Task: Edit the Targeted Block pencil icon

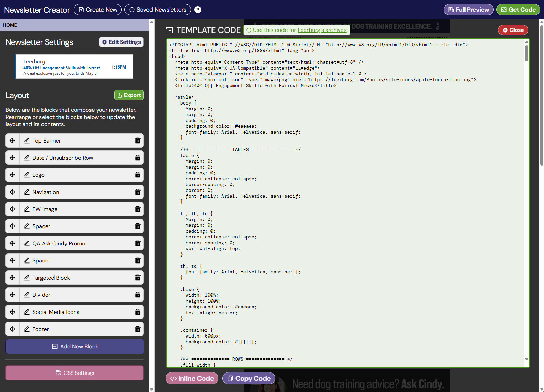Action: pyautogui.click(x=27, y=278)
